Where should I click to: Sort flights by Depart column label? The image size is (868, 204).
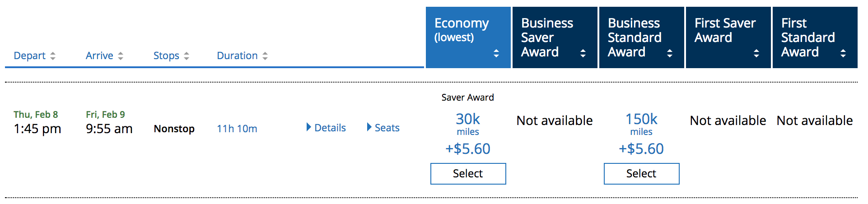click(x=29, y=56)
